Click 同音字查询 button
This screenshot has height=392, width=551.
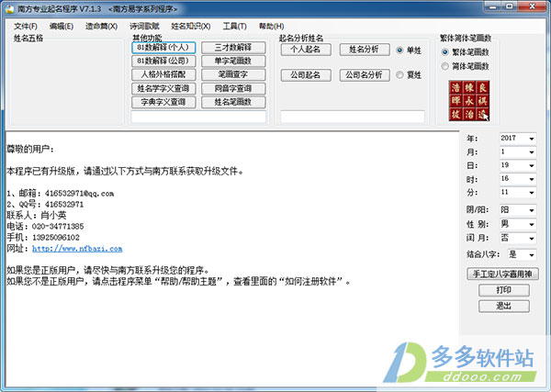tap(233, 88)
